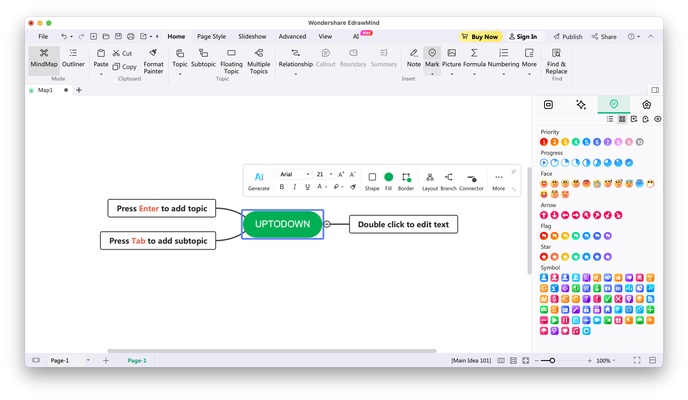Add the red up arrow mark

(x=544, y=215)
